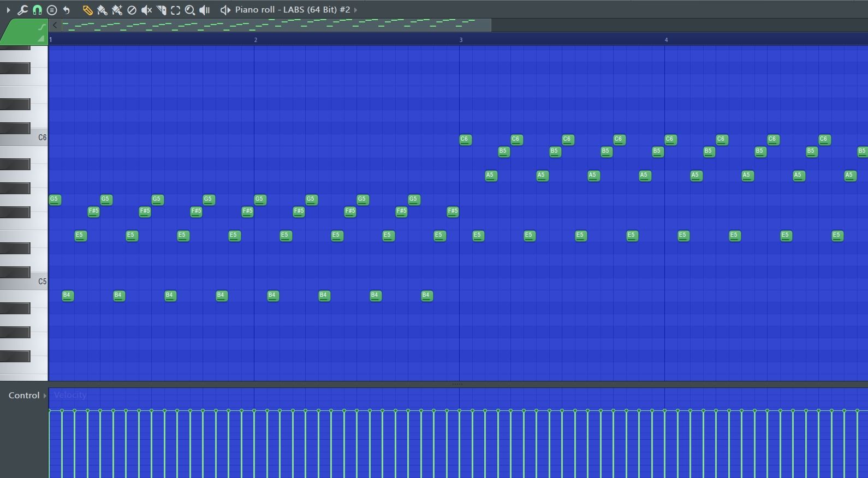The width and height of the screenshot is (868, 478).
Task: Select the last F#5 note before bar 3
Action: tap(453, 212)
